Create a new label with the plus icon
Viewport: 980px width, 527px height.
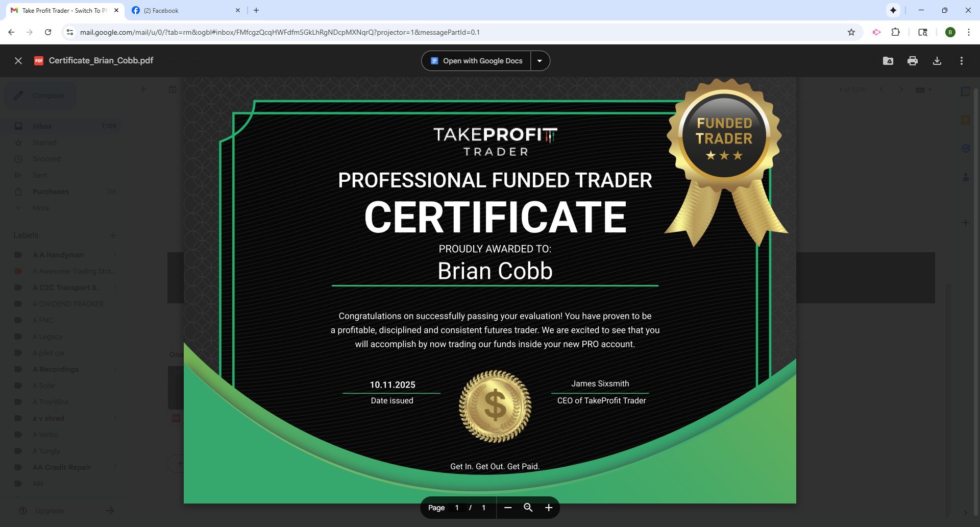113,235
